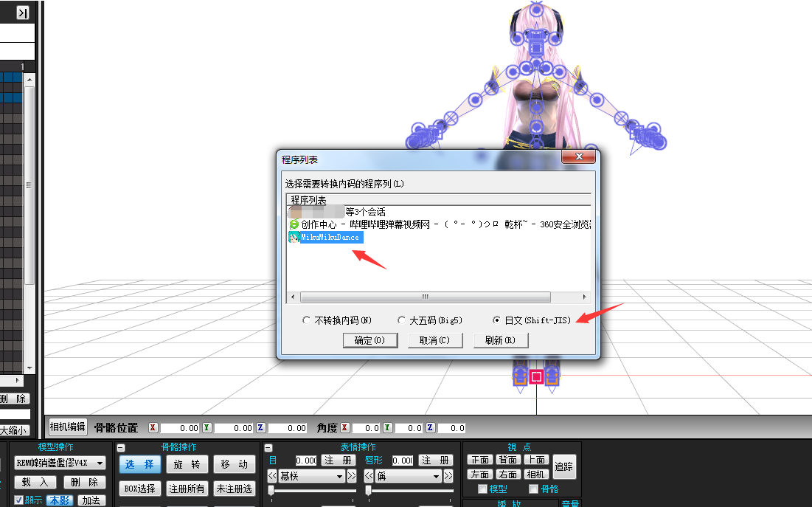Click the 相机 view button
The height and width of the screenshot is (507, 812).
[536, 475]
